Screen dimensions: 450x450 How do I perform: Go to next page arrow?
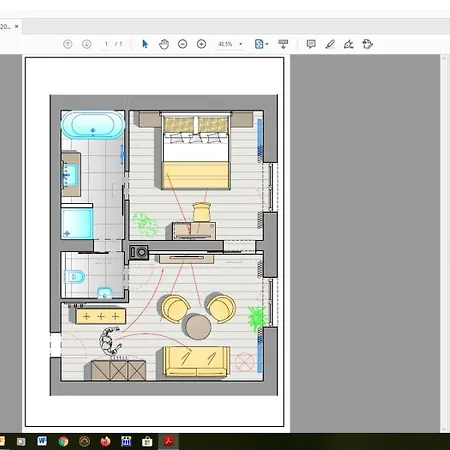tap(87, 44)
